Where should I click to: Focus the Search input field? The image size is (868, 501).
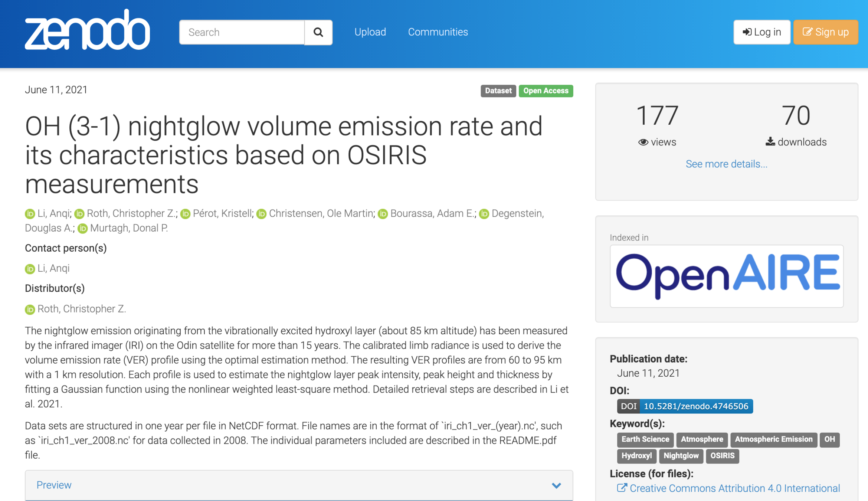242,32
